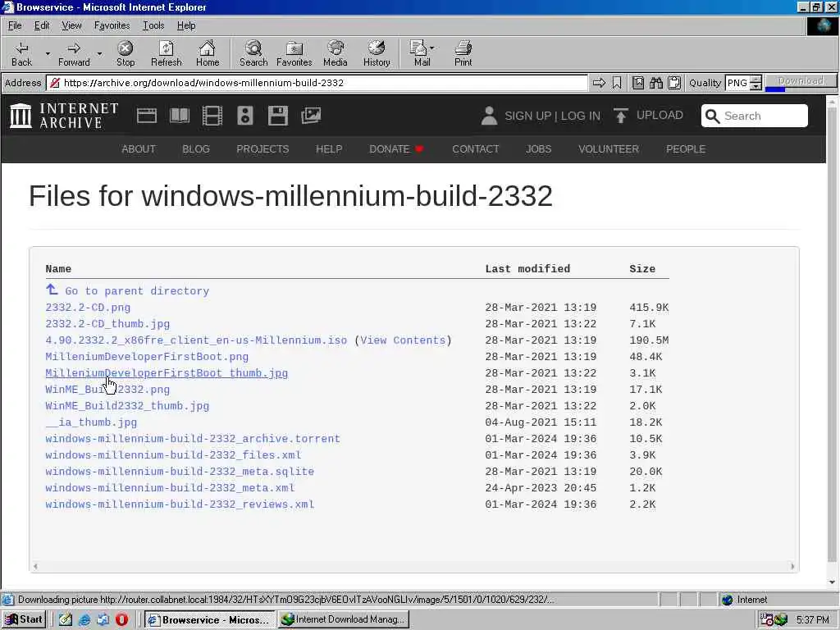840x630 pixels.
Task: Open the Video film icon
Action: click(212, 116)
